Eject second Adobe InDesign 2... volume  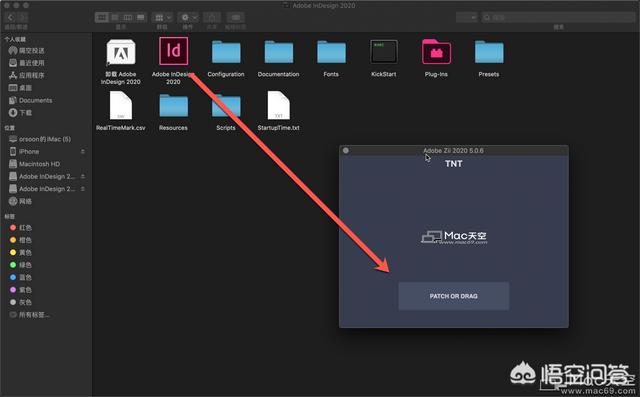(83, 189)
